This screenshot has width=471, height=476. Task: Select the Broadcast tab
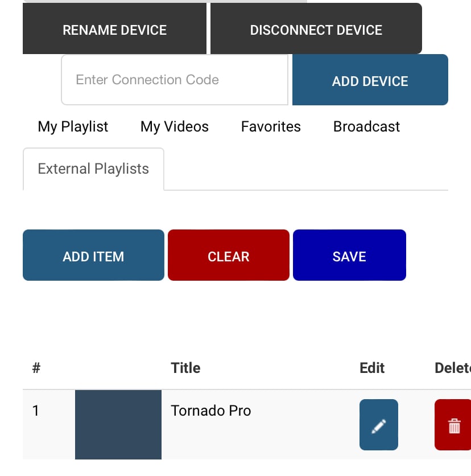click(366, 126)
